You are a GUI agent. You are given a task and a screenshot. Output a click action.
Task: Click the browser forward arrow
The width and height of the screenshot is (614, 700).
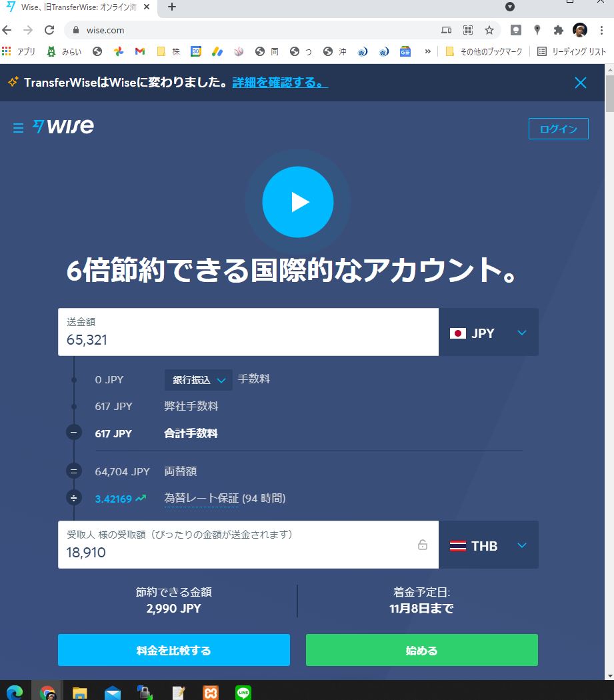coord(28,30)
